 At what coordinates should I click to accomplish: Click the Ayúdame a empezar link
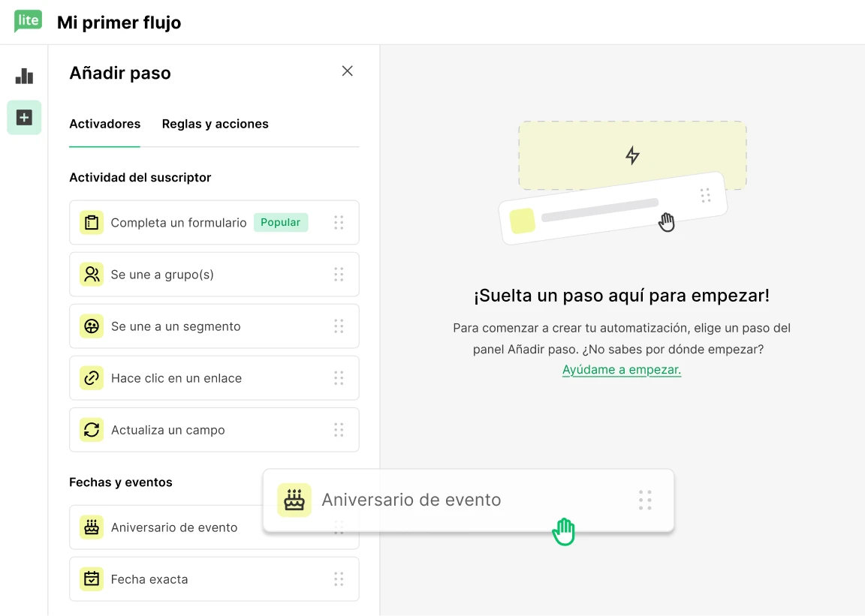(621, 370)
